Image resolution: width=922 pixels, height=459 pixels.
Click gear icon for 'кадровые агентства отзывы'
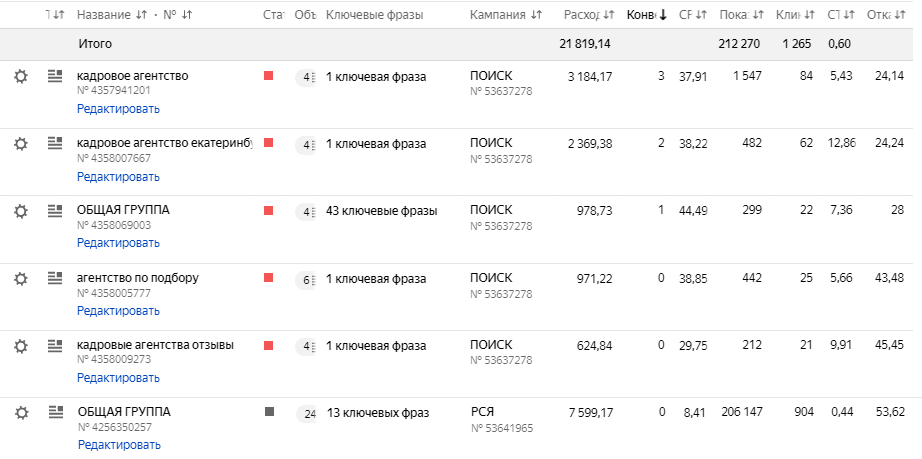click(x=20, y=346)
